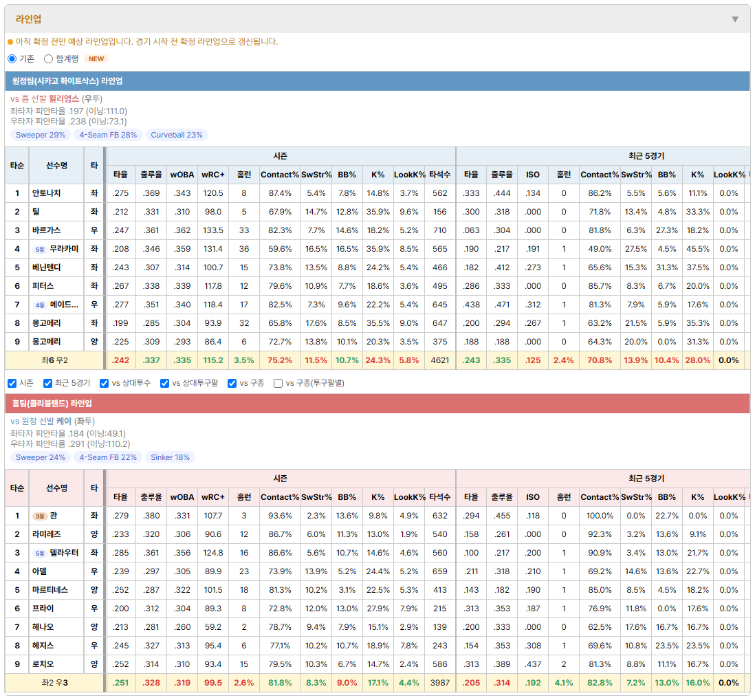Click the 5등 badge next to 무라카미
Image resolution: width=755 pixels, height=700 pixels.
click(x=40, y=250)
